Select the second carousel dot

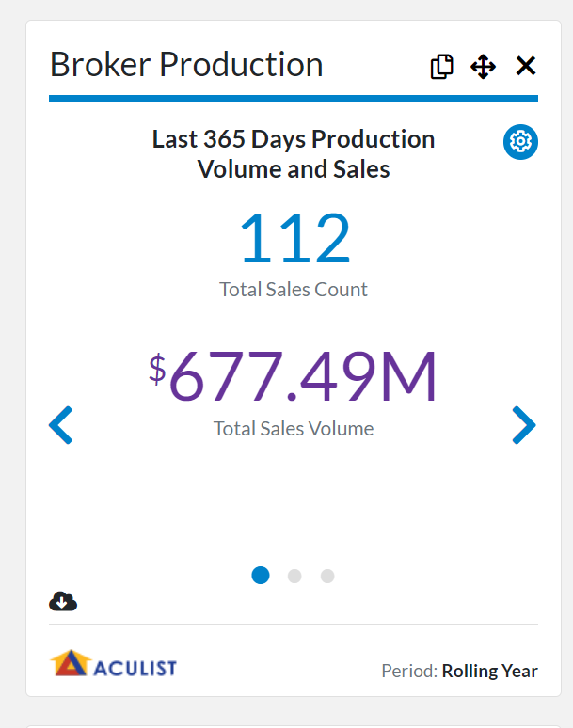tap(294, 576)
